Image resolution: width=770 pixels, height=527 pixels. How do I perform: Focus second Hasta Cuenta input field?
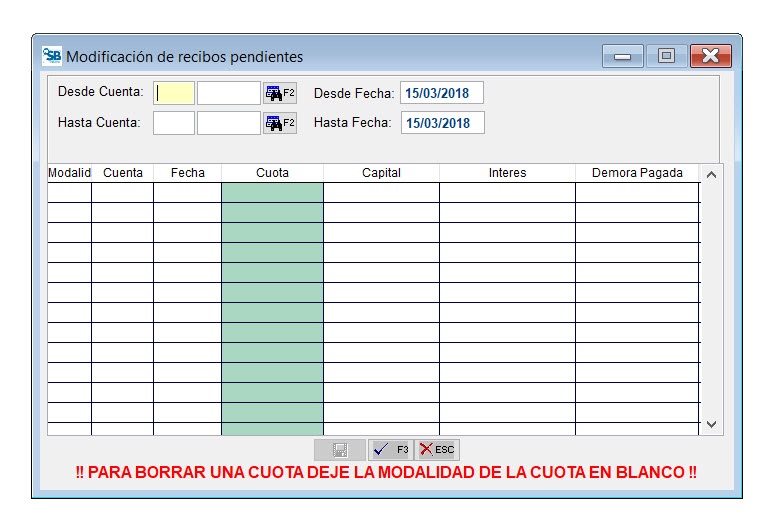[x=229, y=123]
